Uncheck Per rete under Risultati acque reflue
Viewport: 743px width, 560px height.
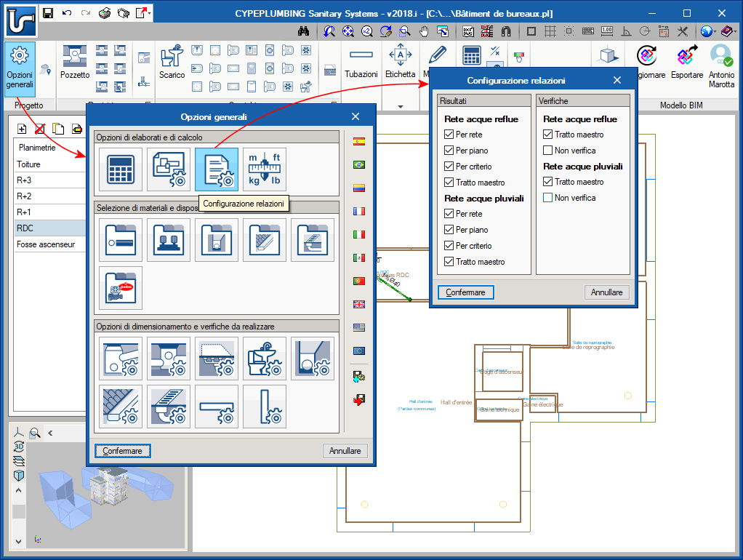coord(449,135)
